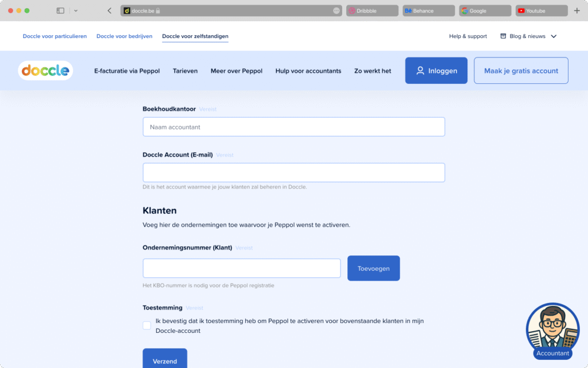Click the Ondernemingsnummer input field
The height and width of the screenshot is (368, 588).
[241, 268]
